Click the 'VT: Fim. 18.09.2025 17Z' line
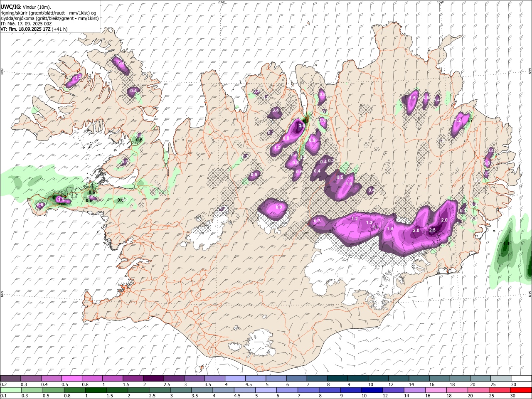The width and height of the screenshot is (532, 399). point(25,29)
